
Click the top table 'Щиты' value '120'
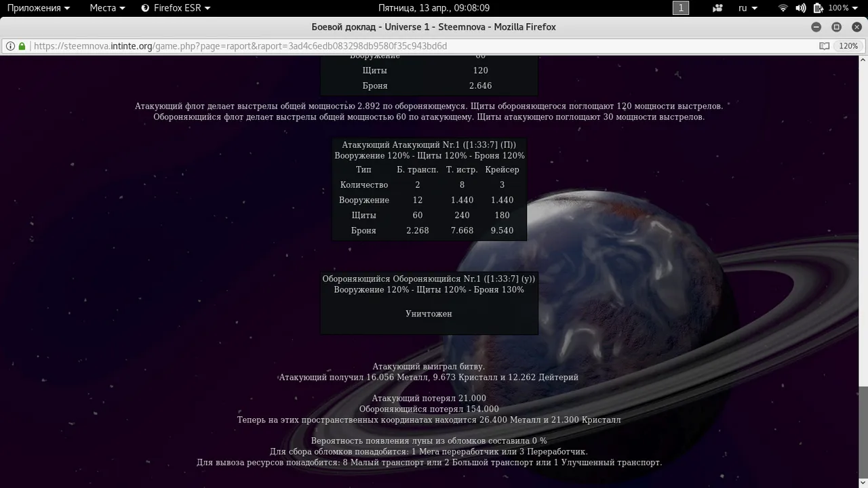click(x=480, y=70)
